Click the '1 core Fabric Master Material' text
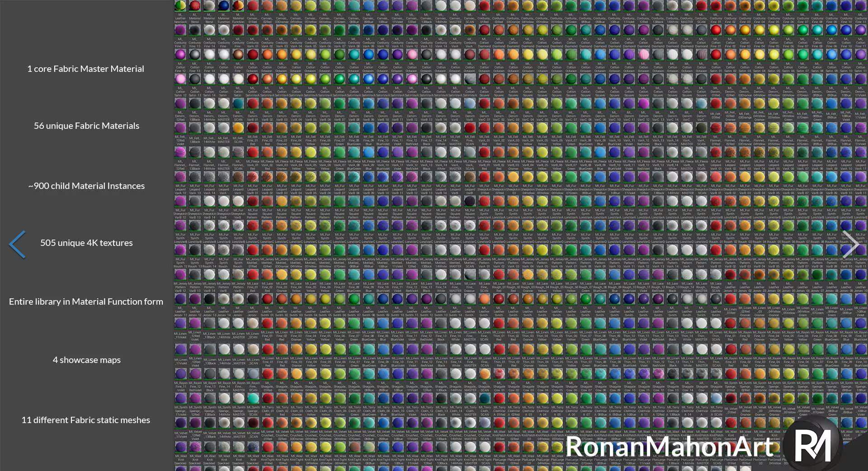868x471 pixels. pyautogui.click(x=85, y=69)
